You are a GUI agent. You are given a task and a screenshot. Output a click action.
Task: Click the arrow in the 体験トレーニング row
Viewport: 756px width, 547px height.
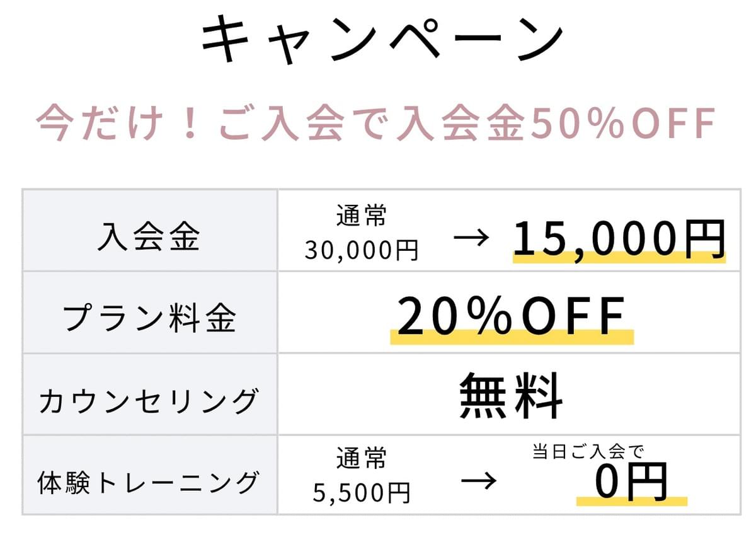479,481
